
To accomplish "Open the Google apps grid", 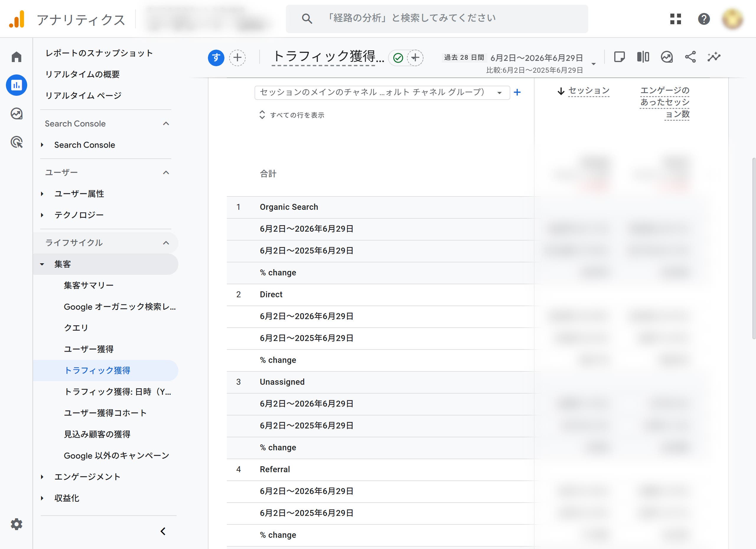I will point(675,19).
